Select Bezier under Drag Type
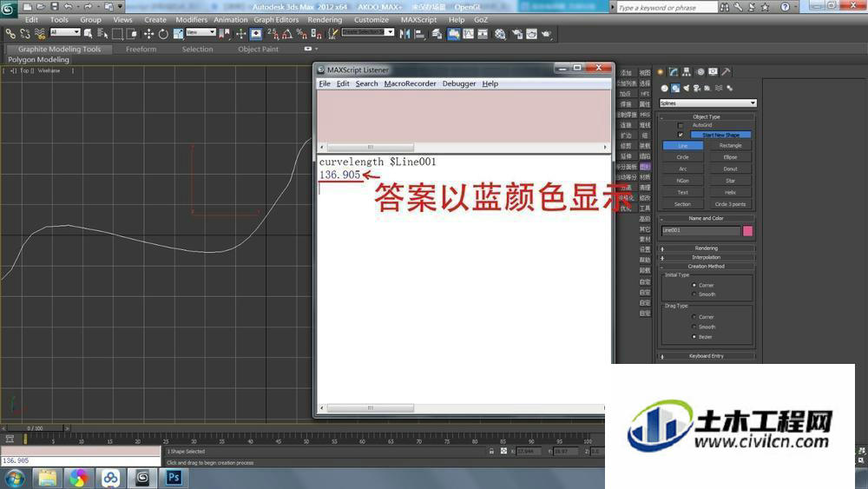868x489 pixels. tap(694, 337)
